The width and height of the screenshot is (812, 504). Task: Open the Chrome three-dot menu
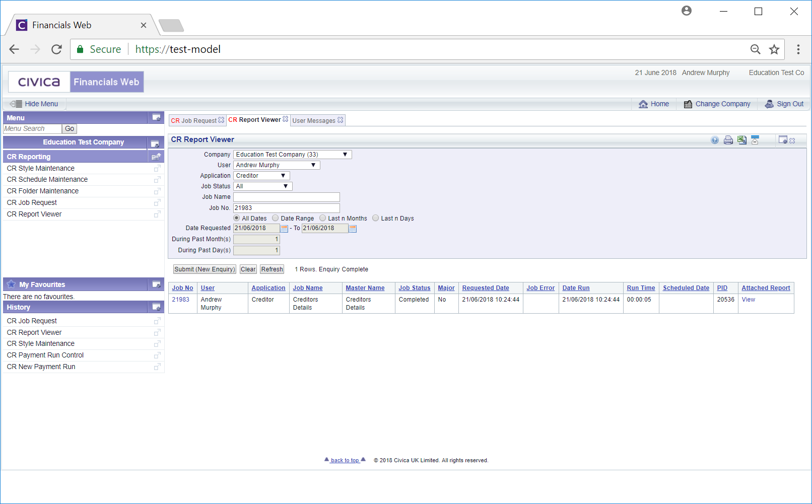(798, 49)
